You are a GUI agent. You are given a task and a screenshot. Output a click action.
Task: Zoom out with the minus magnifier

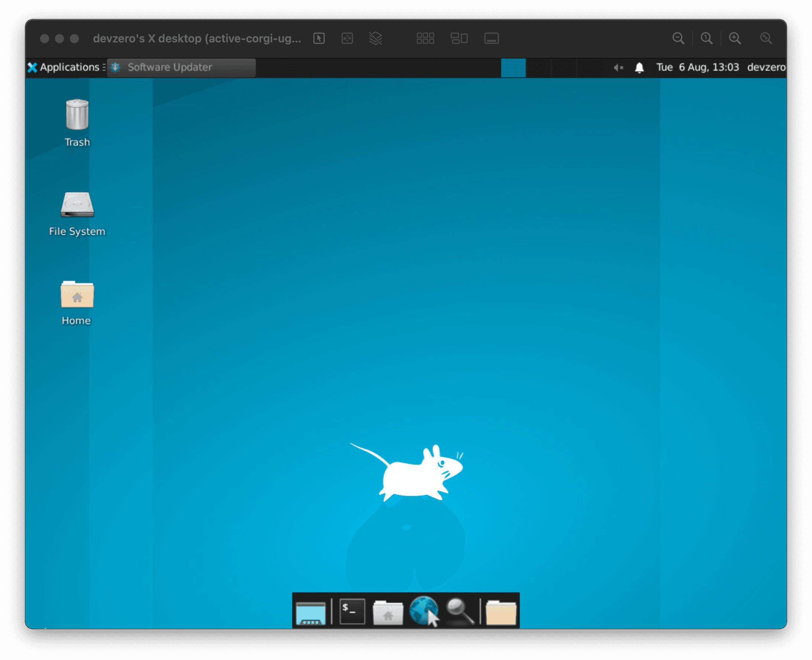(x=678, y=38)
